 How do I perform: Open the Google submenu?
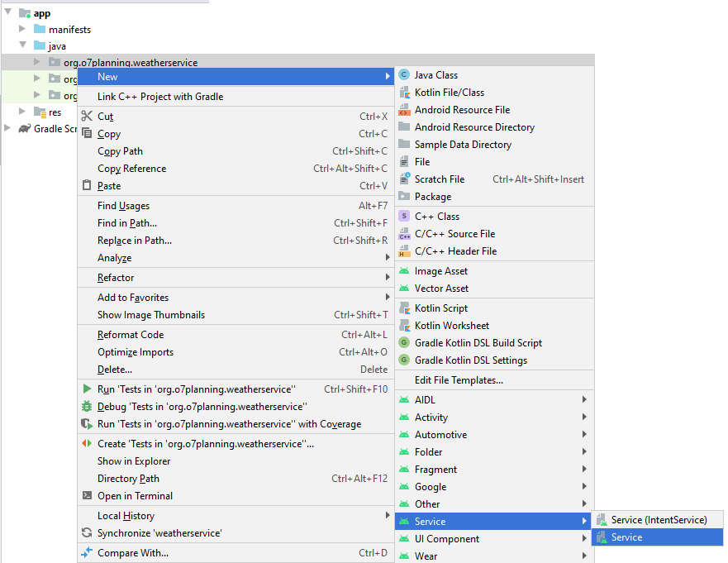tap(494, 486)
